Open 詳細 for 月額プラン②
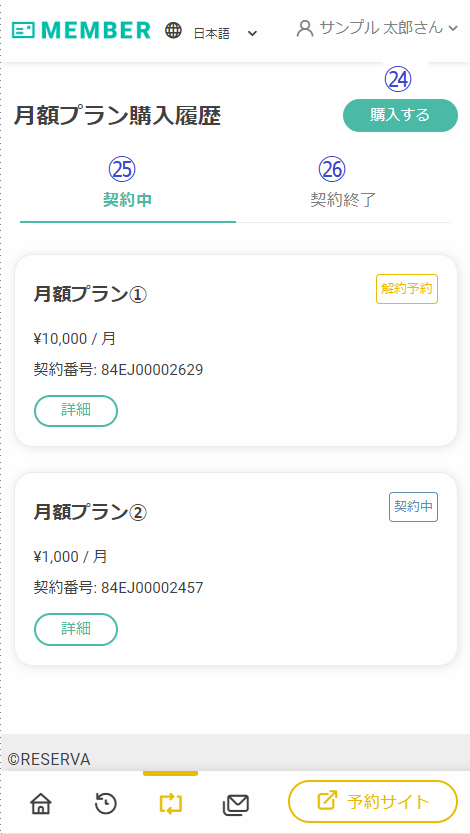This screenshot has height=834, width=470. 76,629
